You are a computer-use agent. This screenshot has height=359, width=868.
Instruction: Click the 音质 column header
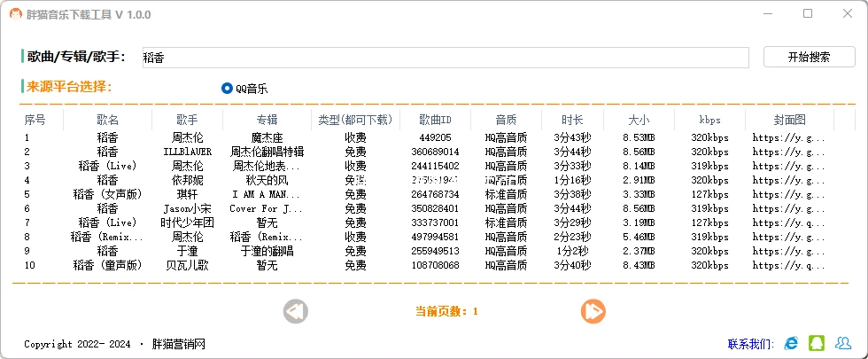[506, 120]
